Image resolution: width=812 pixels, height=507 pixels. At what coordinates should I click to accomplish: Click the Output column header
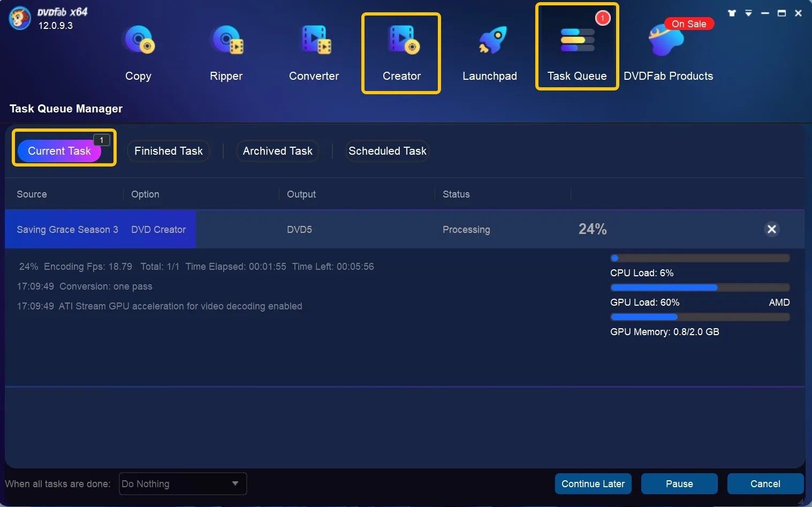point(301,194)
